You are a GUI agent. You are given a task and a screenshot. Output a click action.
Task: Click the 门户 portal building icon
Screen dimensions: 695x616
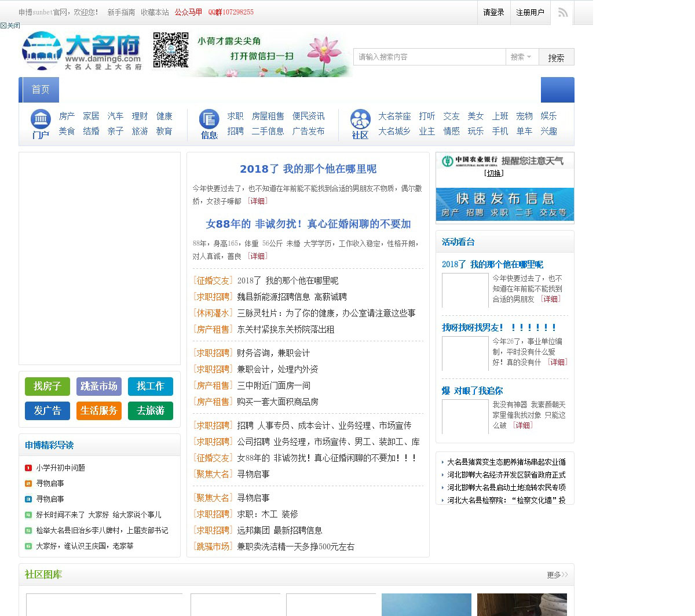point(41,119)
